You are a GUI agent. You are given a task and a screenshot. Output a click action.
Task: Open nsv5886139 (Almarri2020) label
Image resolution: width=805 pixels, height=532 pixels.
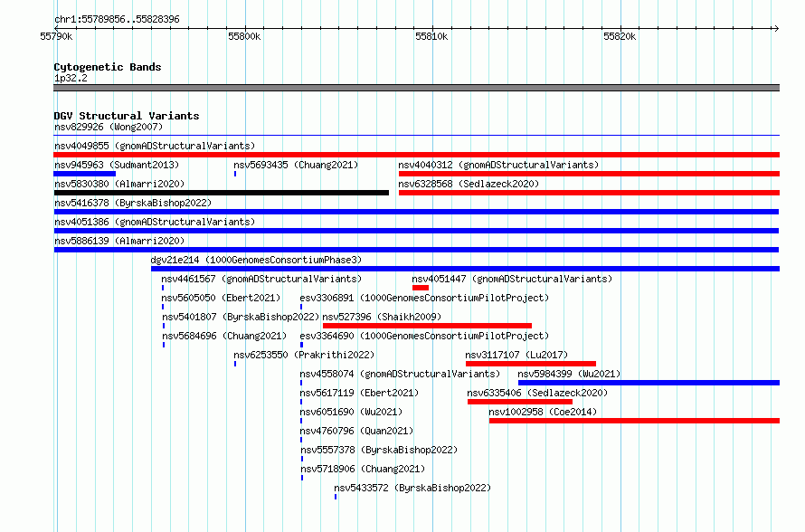click(x=119, y=241)
